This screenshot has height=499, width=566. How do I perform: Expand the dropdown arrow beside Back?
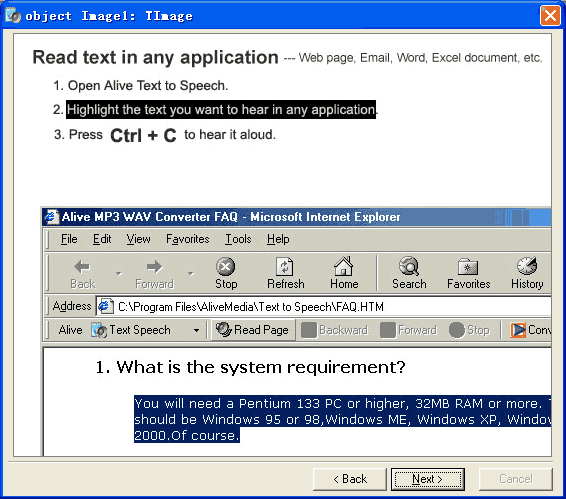point(118,274)
